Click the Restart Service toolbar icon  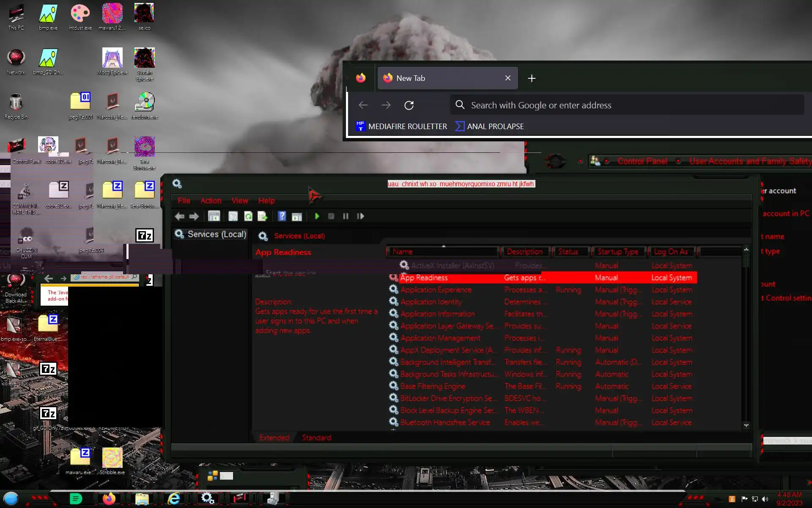click(x=360, y=216)
